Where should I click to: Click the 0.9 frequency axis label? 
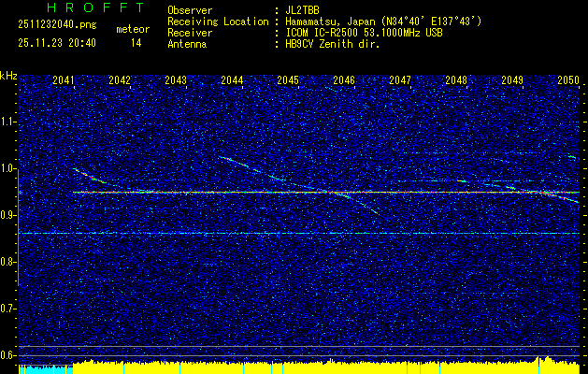(8, 215)
